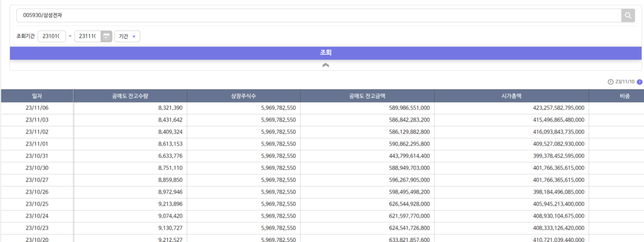Click the balance quantity 8,321,390

click(x=170, y=108)
